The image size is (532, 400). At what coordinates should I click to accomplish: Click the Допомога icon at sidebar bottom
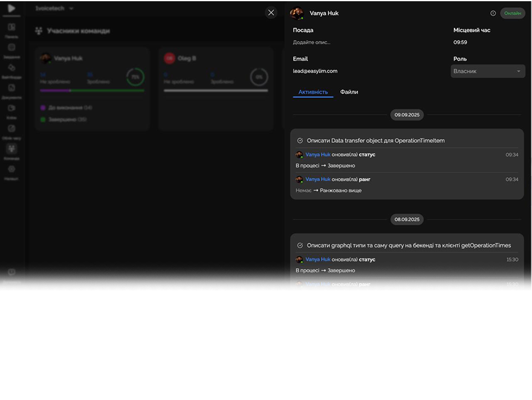(x=11, y=273)
